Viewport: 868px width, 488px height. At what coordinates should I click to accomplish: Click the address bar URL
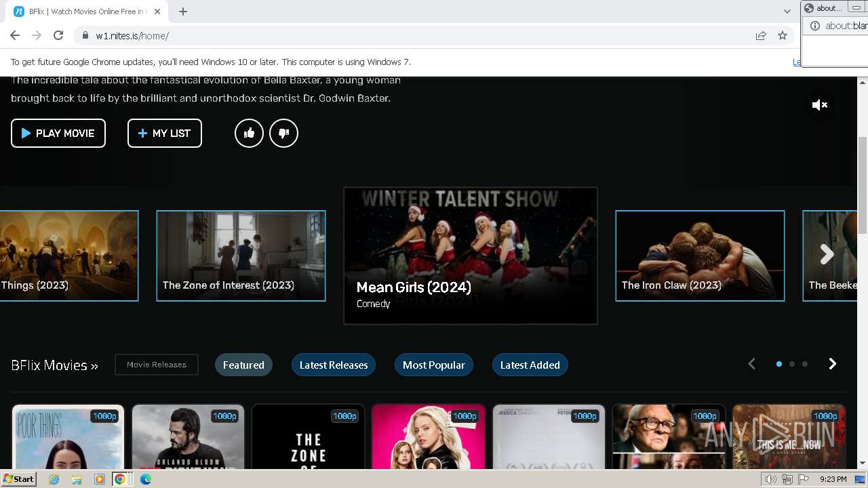pos(132,36)
